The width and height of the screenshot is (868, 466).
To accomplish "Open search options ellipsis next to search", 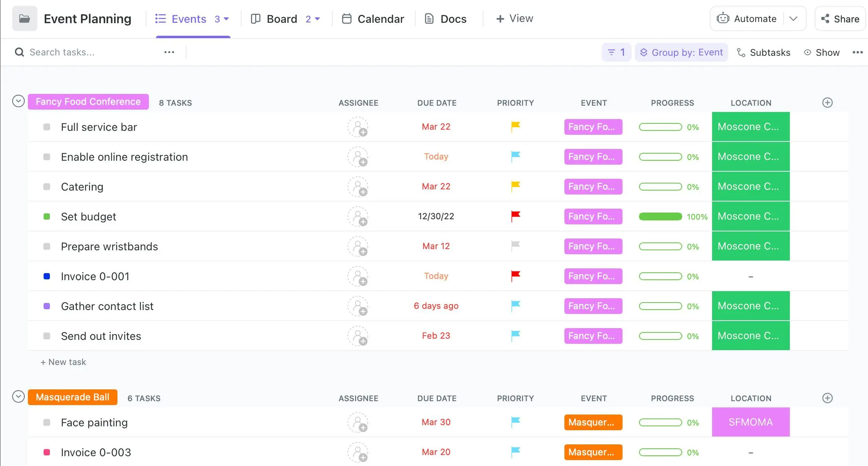I will click(169, 52).
